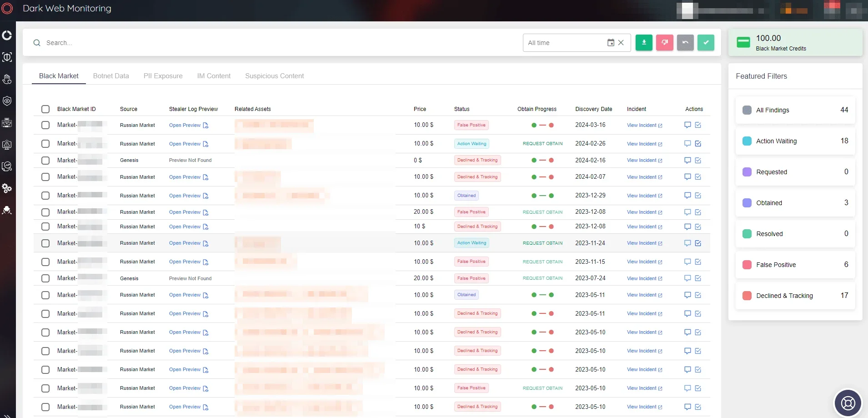Open the calendar date picker icon
The height and width of the screenshot is (418, 868).
point(611,43)
